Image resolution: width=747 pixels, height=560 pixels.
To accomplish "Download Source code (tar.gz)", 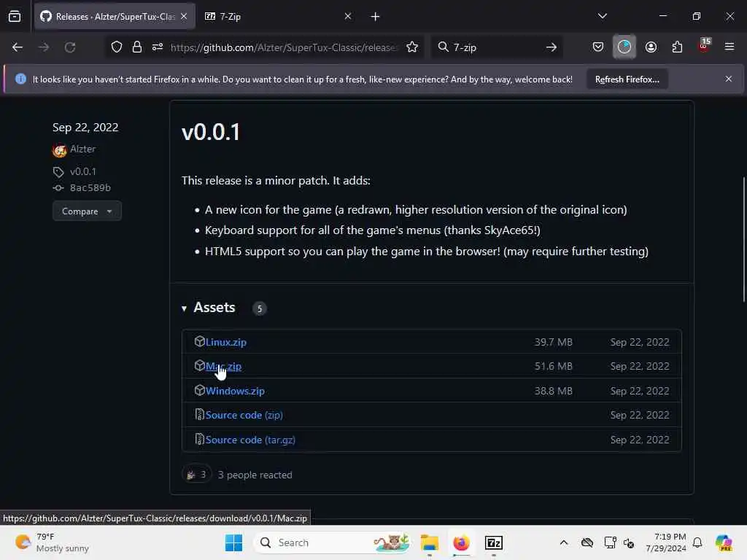I will point(250,440).
